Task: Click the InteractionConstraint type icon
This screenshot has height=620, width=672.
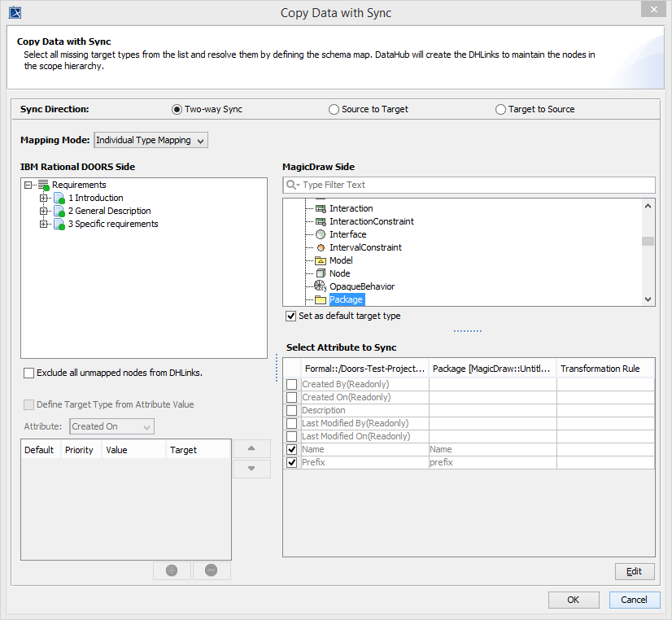Action: click(321, 221)
